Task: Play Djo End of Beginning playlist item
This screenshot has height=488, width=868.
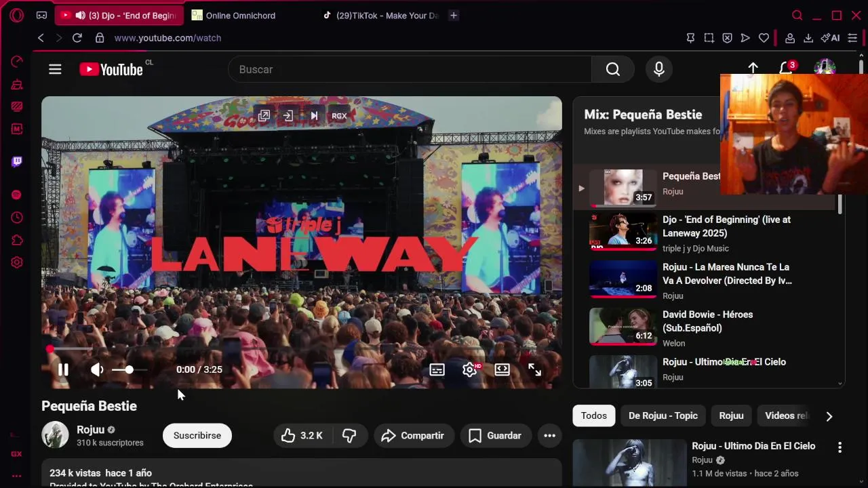Action: click(705, 234)
